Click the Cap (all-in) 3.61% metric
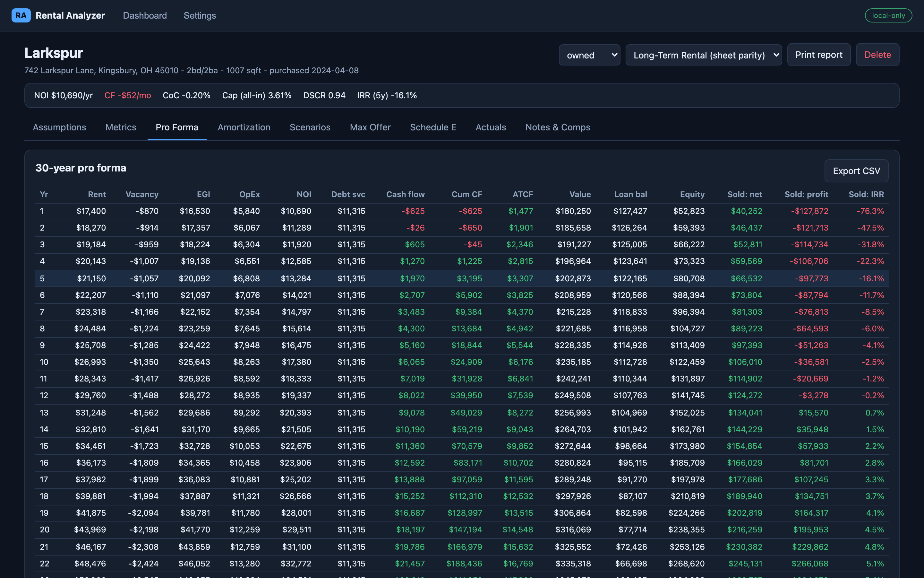The image size is (924, 578). pyautogui.click(x=257, y=95)
